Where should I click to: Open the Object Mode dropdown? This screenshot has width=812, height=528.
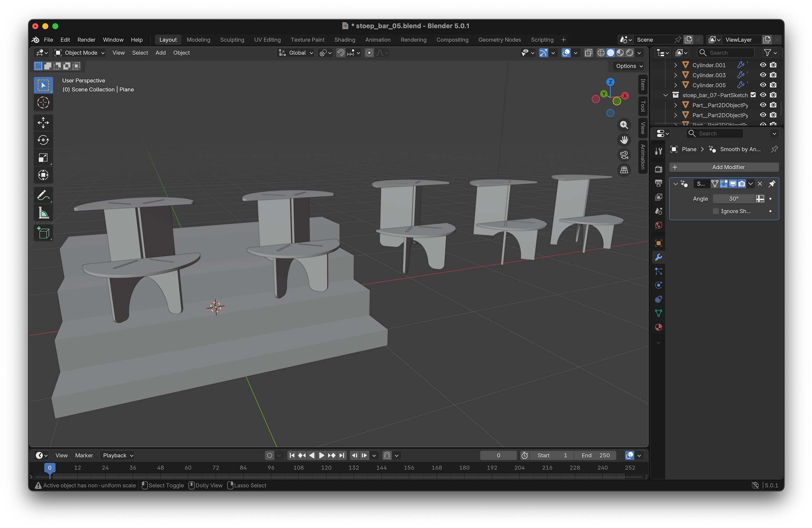tap(80, 53)
